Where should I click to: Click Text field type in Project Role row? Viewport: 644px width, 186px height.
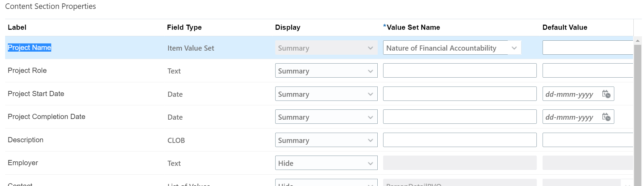(174, 71)
